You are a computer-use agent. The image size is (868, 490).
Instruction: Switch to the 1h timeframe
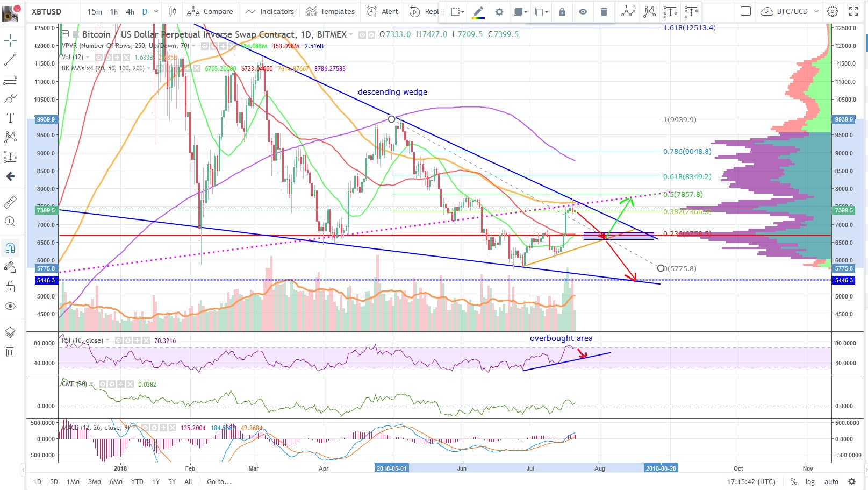(x=114, y=11)
